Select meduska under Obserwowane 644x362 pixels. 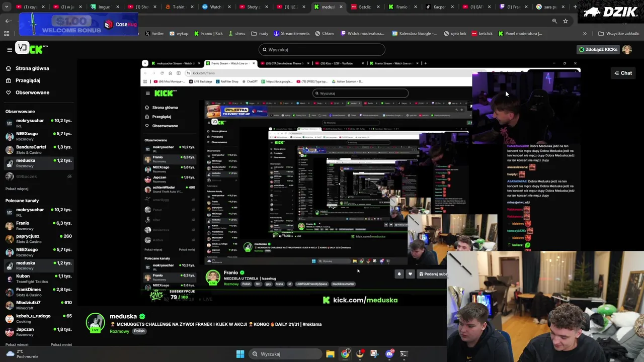pyautogui.click(x=38, y=163)
